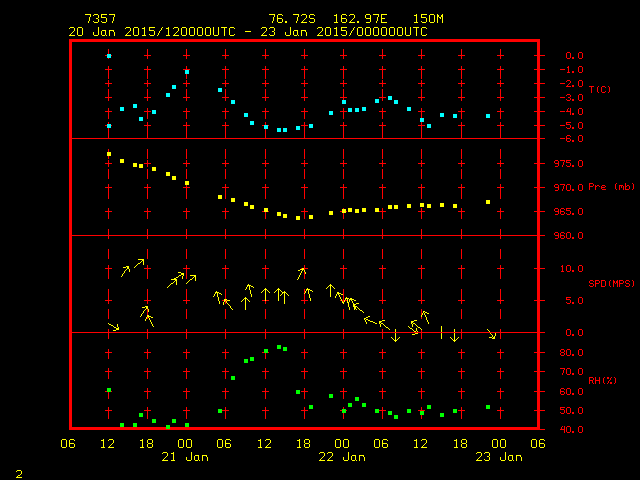Click the 23 Jan date marker
The width and height of the screenshot is (640, 480).
(x=497, y=457)
